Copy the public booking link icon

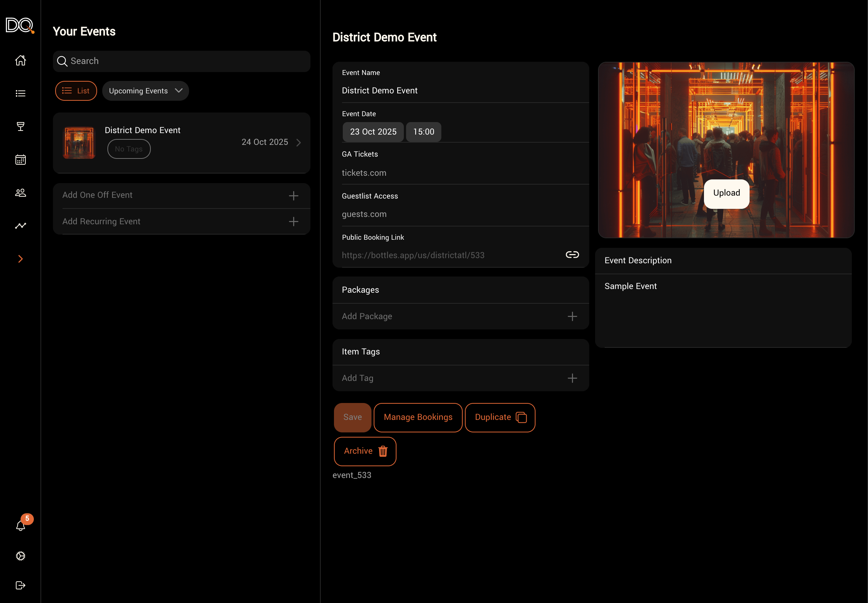[x=572, y=255]
